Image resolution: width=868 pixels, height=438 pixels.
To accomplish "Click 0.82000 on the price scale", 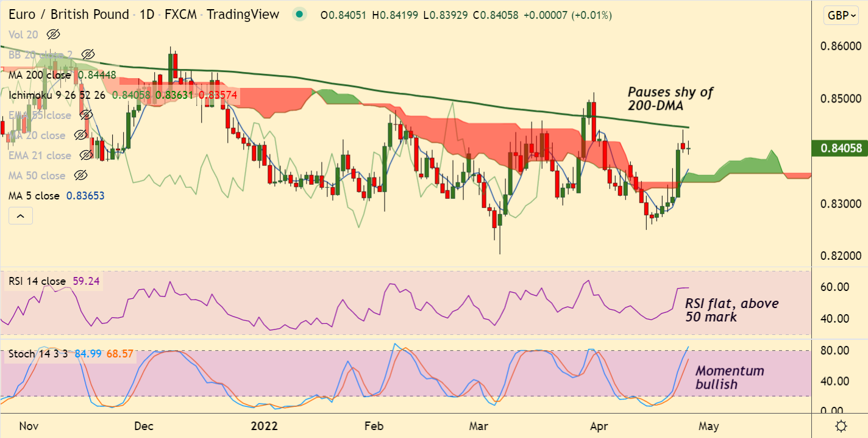I will tap(840, 256).
